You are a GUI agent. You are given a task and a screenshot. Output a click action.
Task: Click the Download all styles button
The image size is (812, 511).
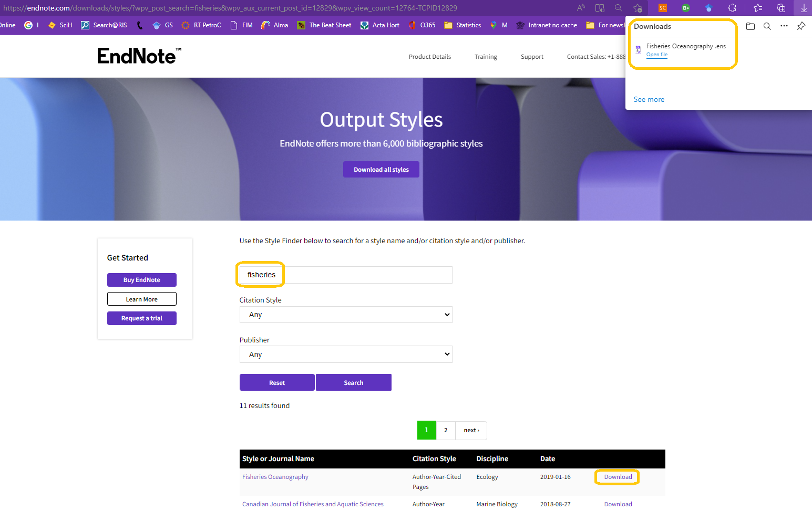coord(381,170)
